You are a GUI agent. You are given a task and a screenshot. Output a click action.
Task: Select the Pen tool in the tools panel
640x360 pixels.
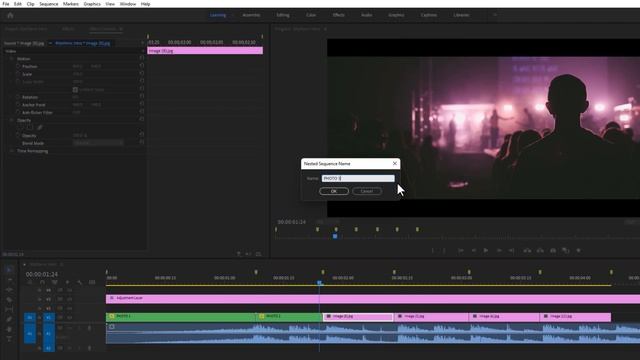click(x=10, y=319)
